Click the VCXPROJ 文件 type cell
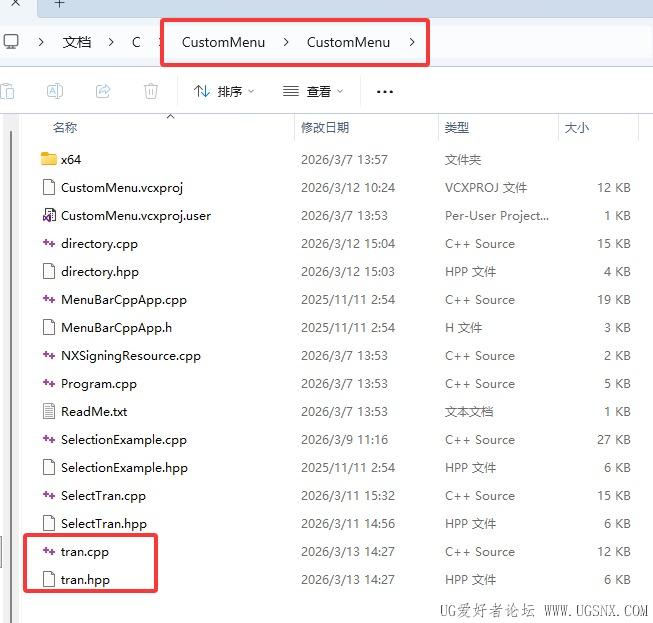Image resolution: width=653 pixels, height=623 pixels. pos(486,188)
